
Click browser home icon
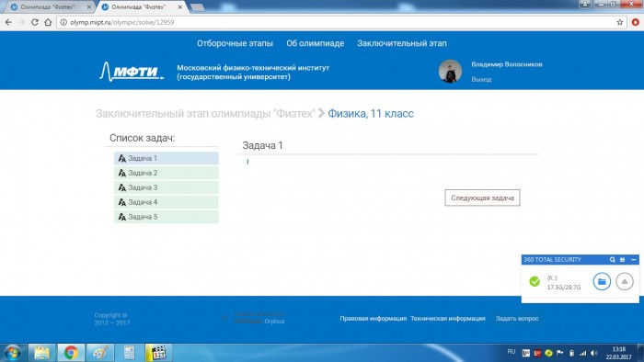tap(48, 22)
